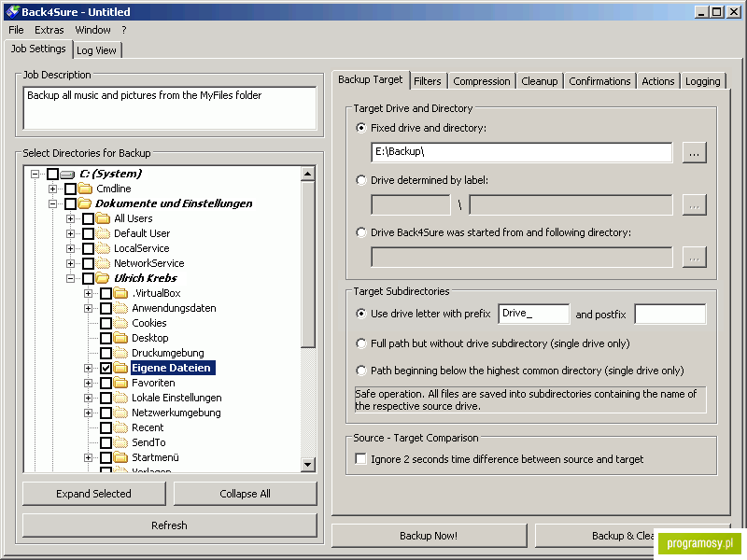Collapse the Dokumente und Einstellungen node
Viewport: 747px width, 560px height.
click(x=53, y=203)
